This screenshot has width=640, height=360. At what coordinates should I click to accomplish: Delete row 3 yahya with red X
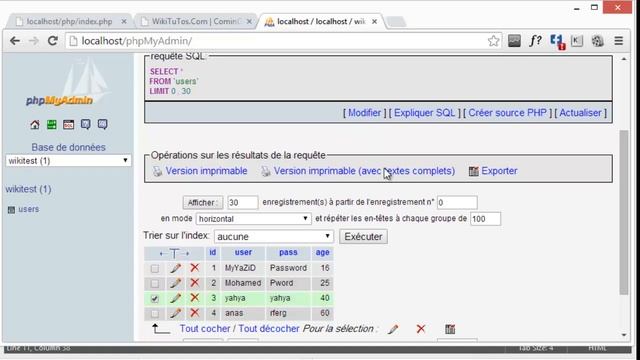click(x=195, y=298)
